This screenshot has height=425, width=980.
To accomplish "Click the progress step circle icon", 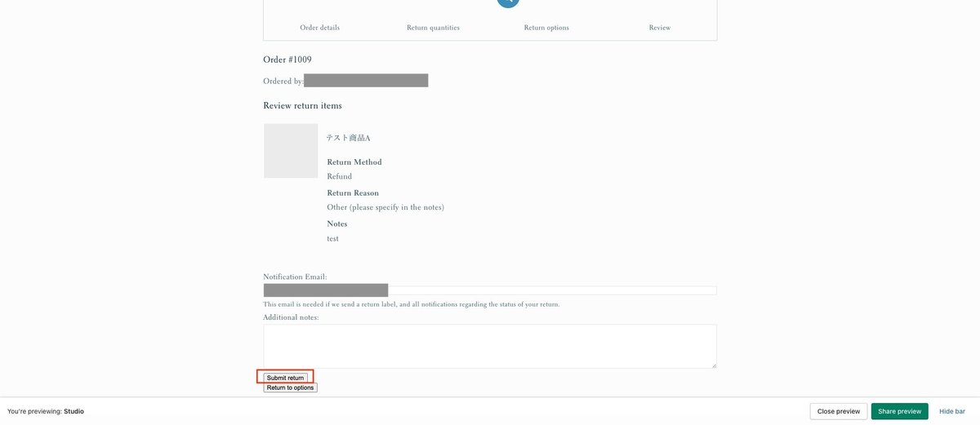I will 507,2.
